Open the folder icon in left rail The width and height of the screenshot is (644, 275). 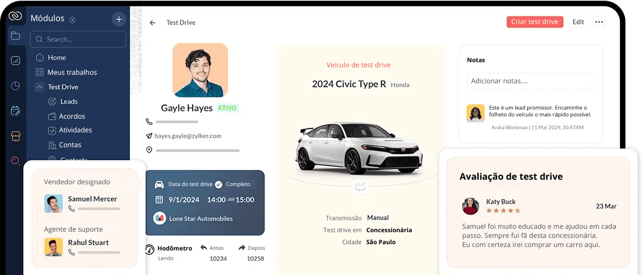[x=15, y=36]
